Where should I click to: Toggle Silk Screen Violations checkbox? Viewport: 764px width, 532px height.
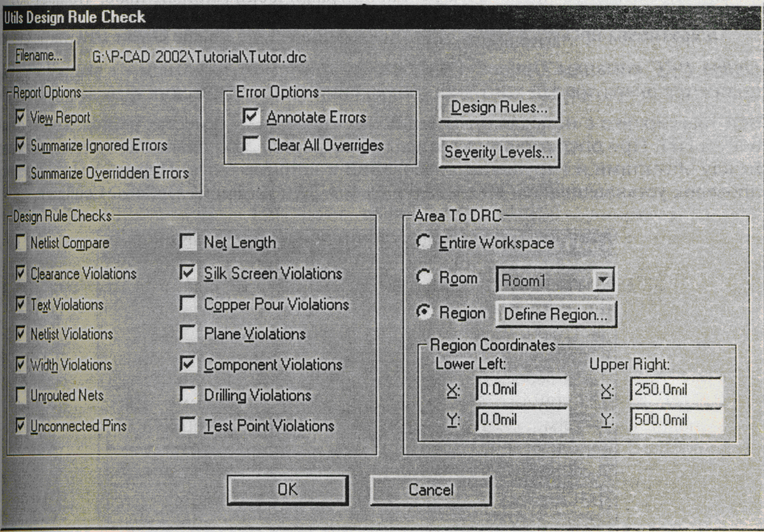click(188, 273)
